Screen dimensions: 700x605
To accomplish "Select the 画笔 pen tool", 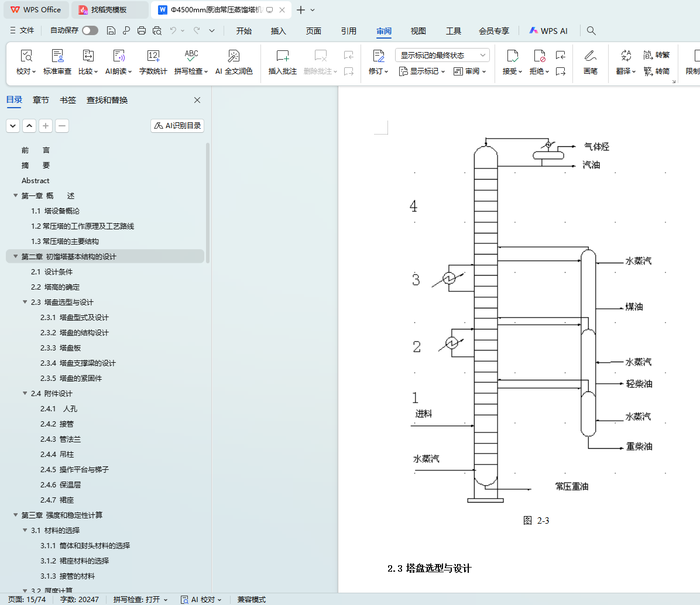I will coord(590,57).
